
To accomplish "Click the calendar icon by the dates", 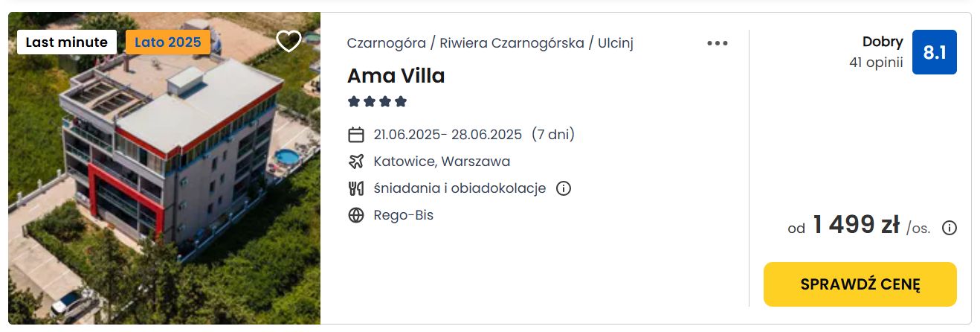I will point(356,135).
